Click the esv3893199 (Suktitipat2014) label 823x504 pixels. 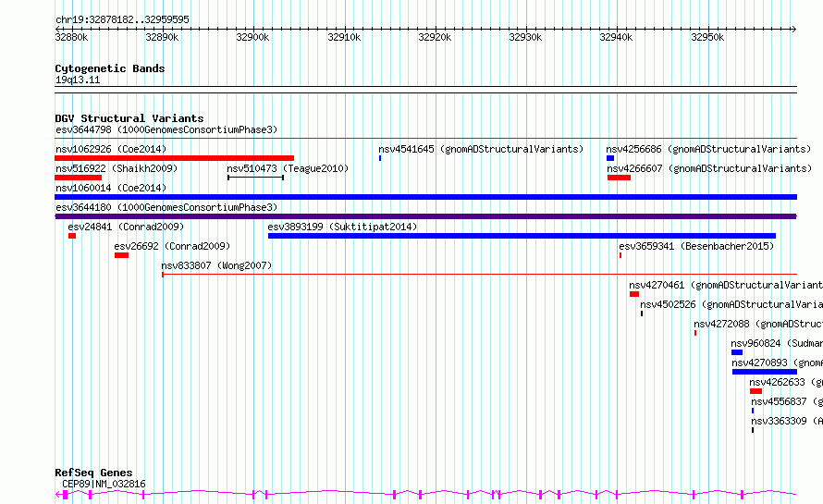tap(342, 227)
